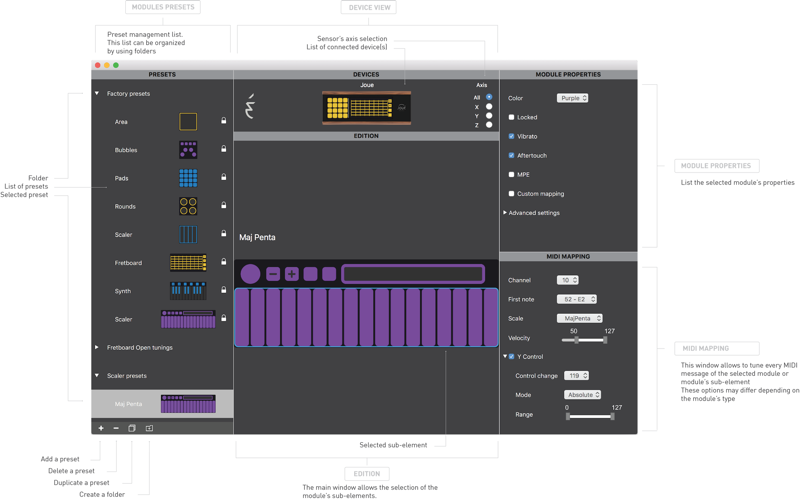Select the yellow Fretboard preset icon
The height and width of the screenshot is (500, 800).
pyautogui.click(x=188, y=262)
